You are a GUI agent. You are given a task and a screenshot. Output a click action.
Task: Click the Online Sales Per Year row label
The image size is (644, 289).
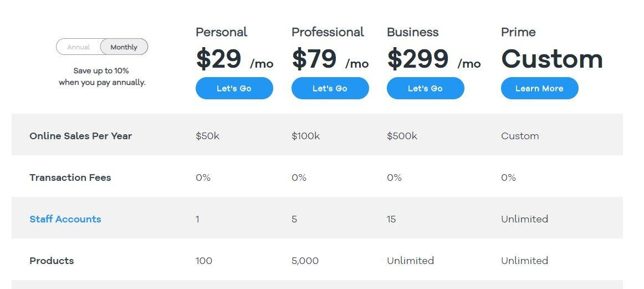pyautogui.click(x=80, y=136)
